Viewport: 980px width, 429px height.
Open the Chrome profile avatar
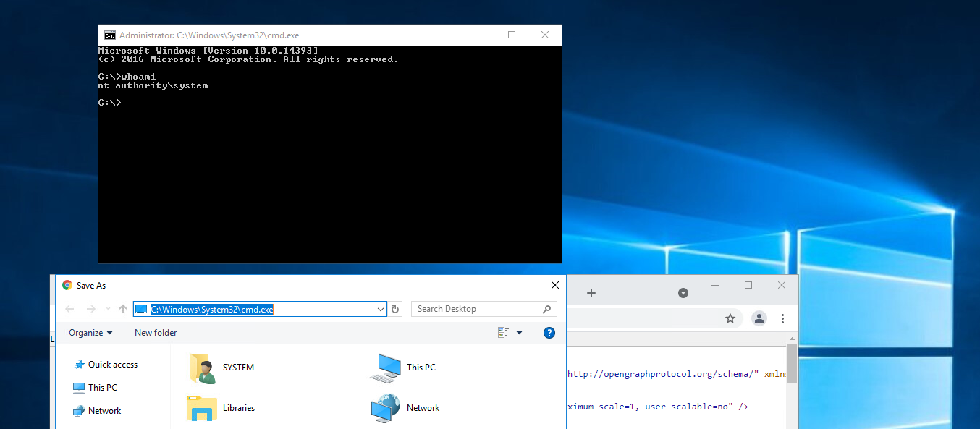click(x=759, y=318)
